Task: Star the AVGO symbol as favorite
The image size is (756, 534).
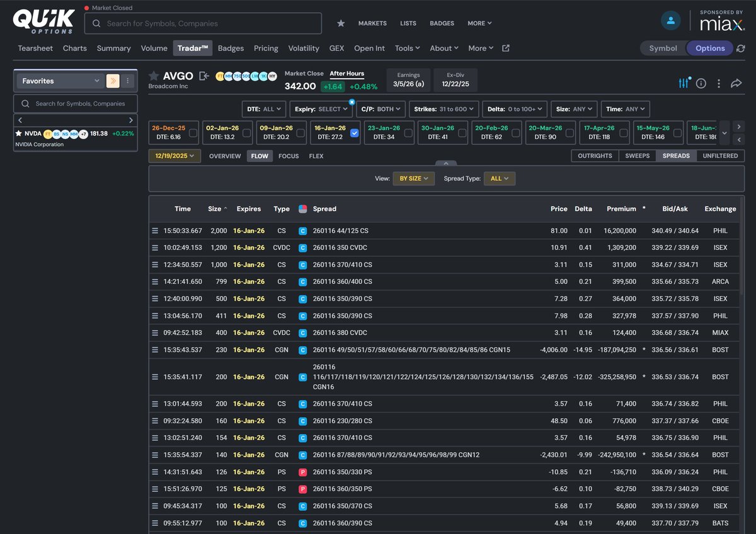Action: tap(154, 76)
